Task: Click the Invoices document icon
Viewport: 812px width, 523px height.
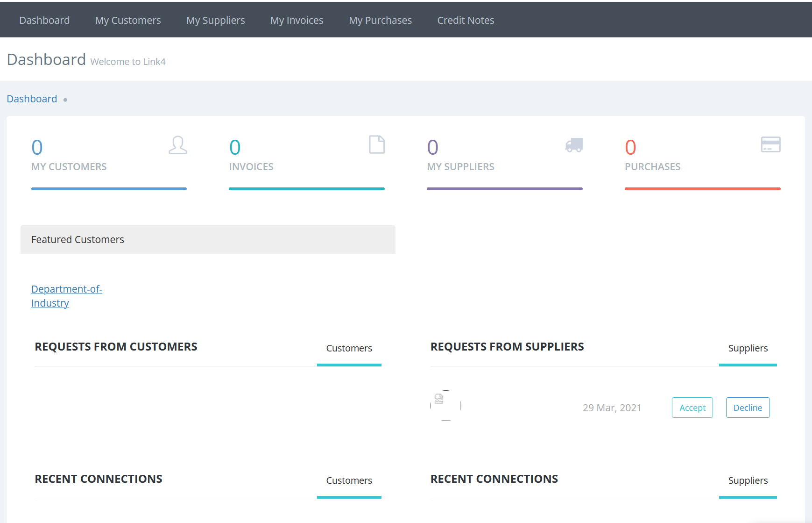Action: pyautogui.click(x=377, y=144)
